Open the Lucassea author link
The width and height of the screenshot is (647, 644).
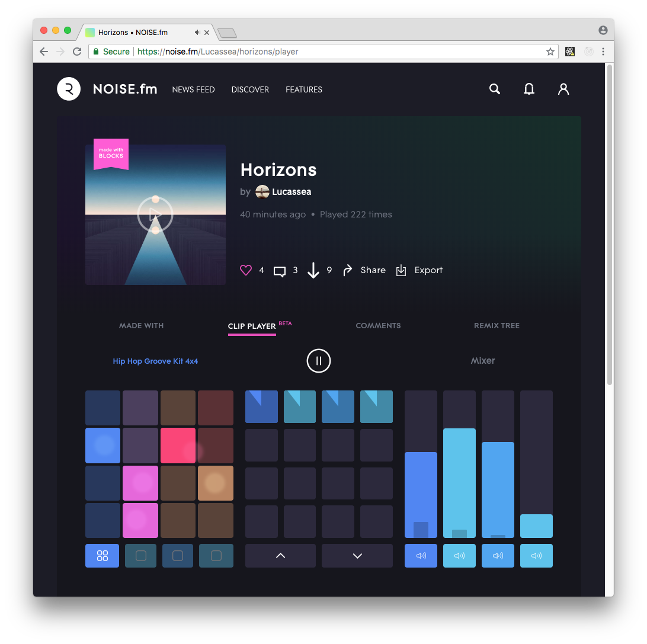[x=292, y=192]
